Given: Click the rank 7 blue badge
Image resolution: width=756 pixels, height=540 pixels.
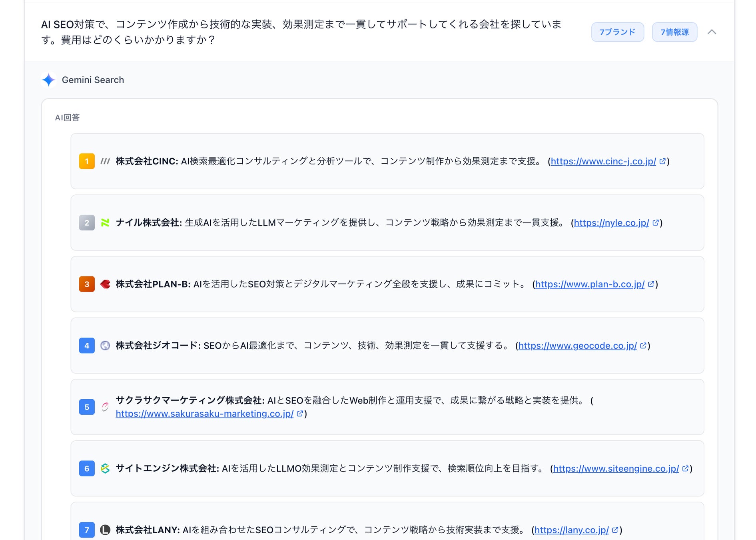Looking at the screenshot, I should click(x=87, y=530).
